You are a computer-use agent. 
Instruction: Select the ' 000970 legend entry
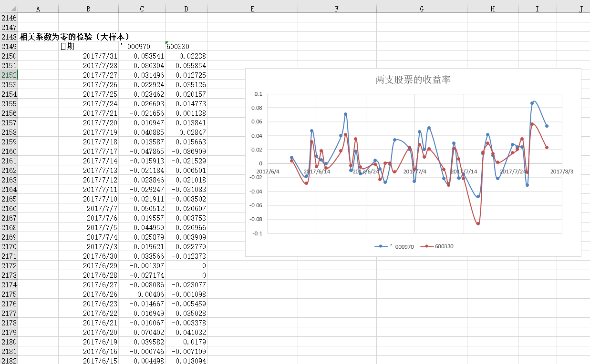pos(394,246)
